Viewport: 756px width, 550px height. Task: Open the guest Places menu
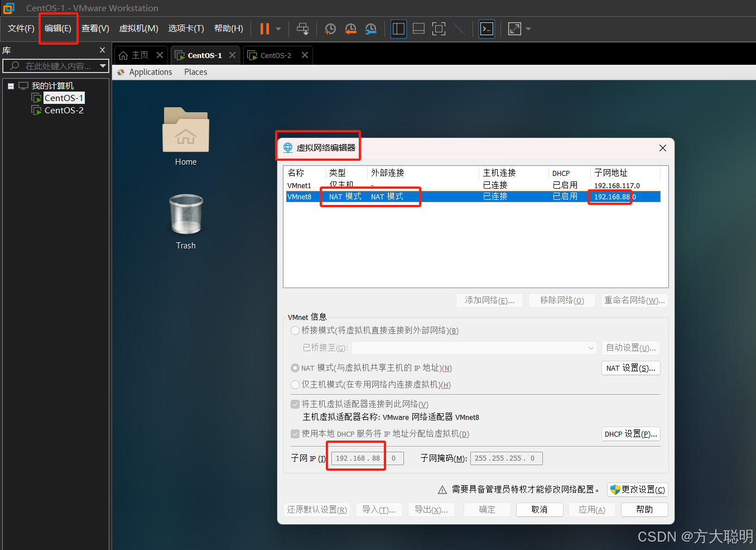pos(196,72)
